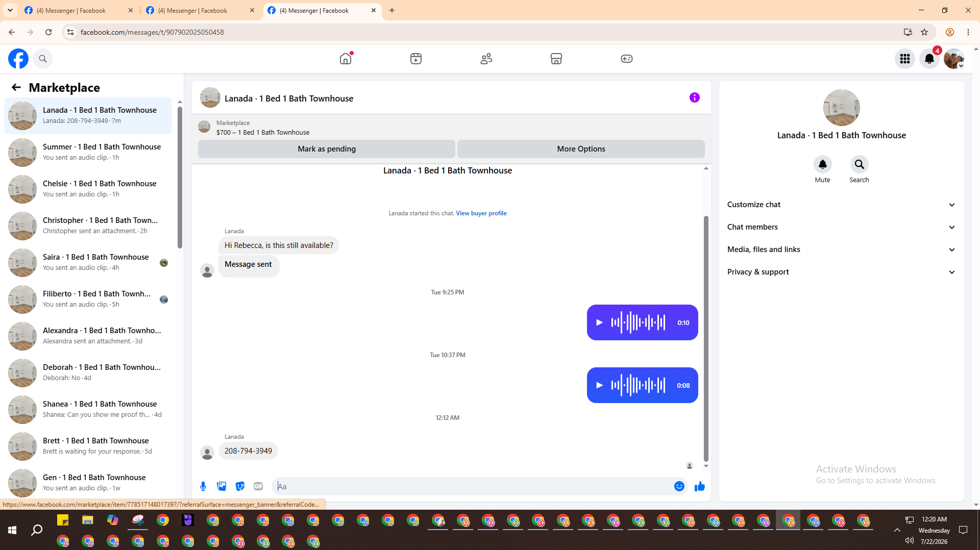Open Christopher townhouse conversation
Image resolution: width=980 pixels, height=550 pixels.
[88, 226]
